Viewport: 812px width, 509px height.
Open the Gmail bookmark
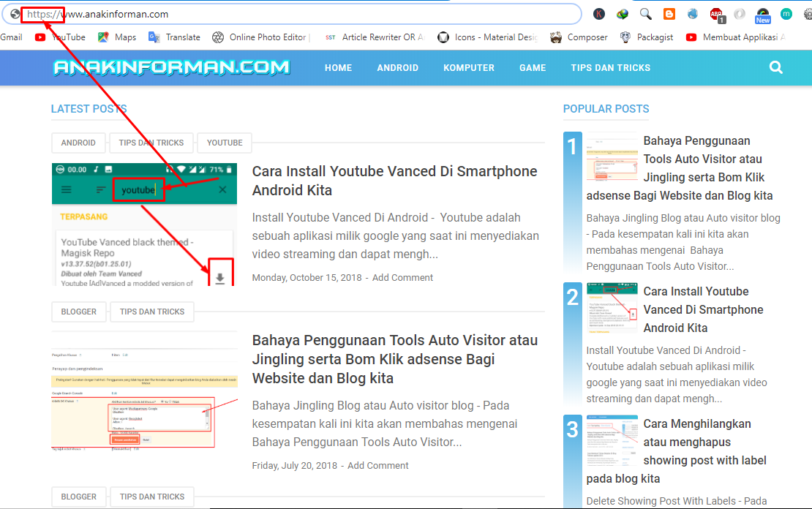pos(12,37)
